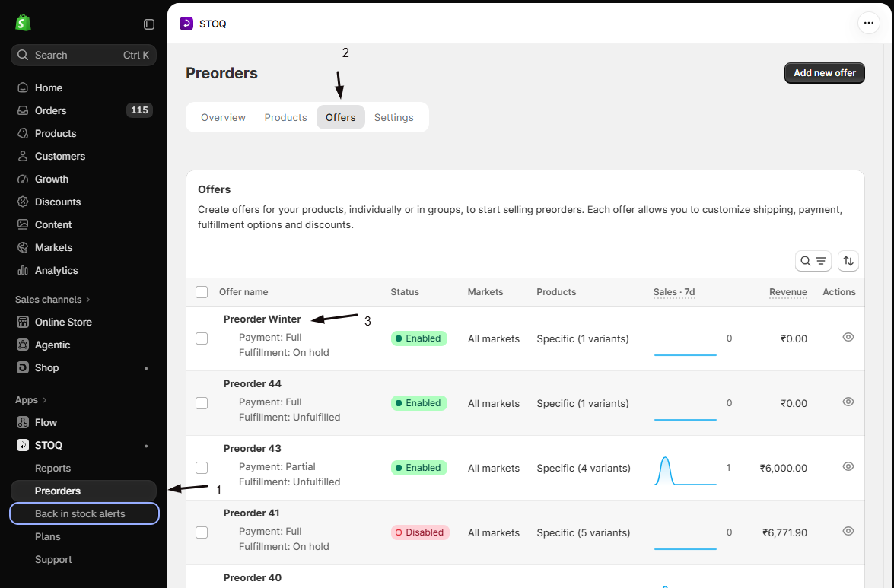Click the ₹6,000.00 revenue value

(784, 469)
